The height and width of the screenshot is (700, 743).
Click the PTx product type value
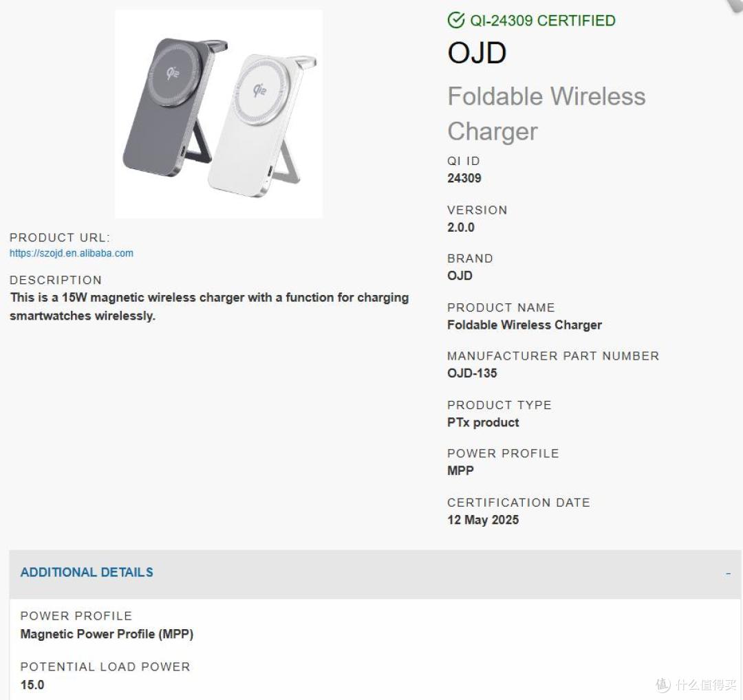pyautogui.click(x=483, y=422)
